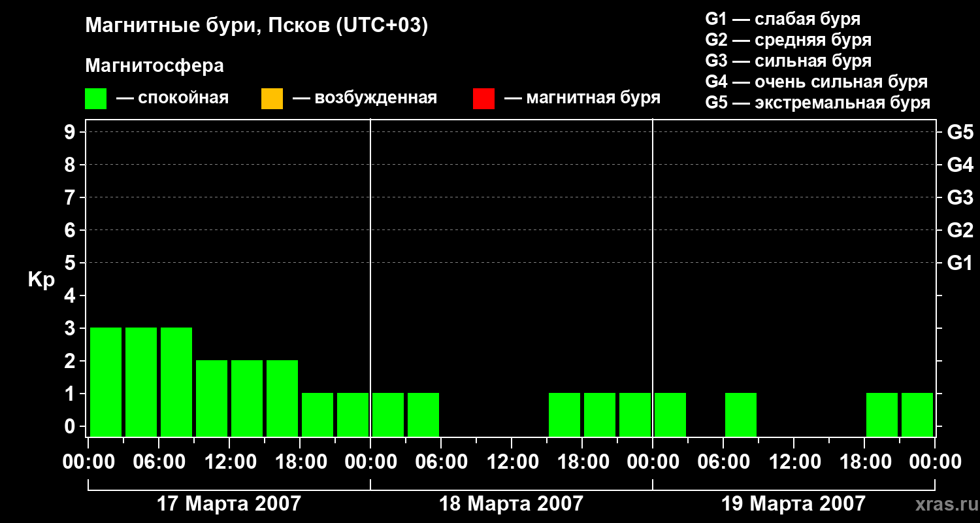Click the 'G1' label on right axis
Viewport: 980px width, 523px height.
click(x=960, y=263)
